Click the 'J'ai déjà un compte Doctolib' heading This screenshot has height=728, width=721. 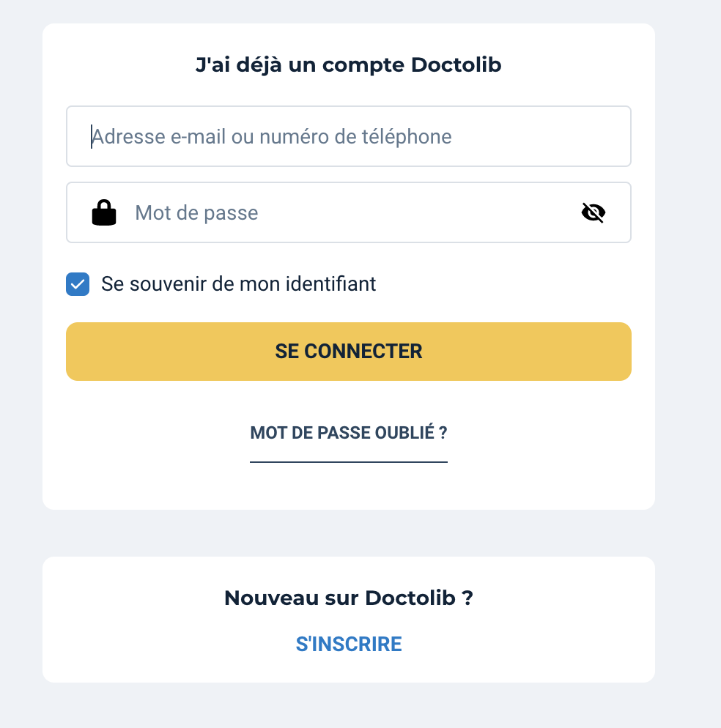pyautogui.click(x=349, y=65)
